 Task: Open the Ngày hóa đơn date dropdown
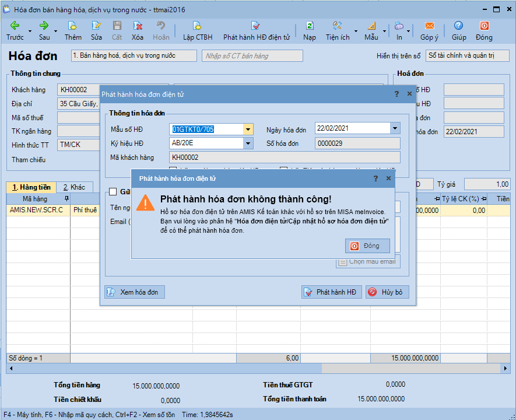pyautogui.click(x=395, y=128)
